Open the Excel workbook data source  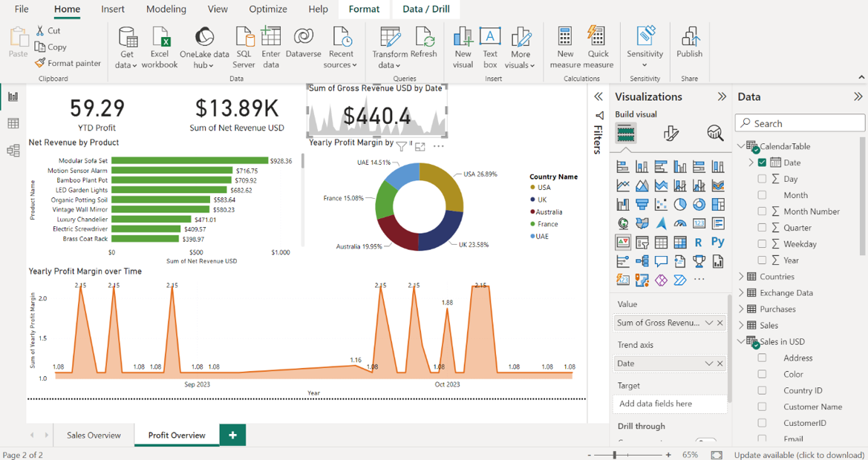(160, 37)
